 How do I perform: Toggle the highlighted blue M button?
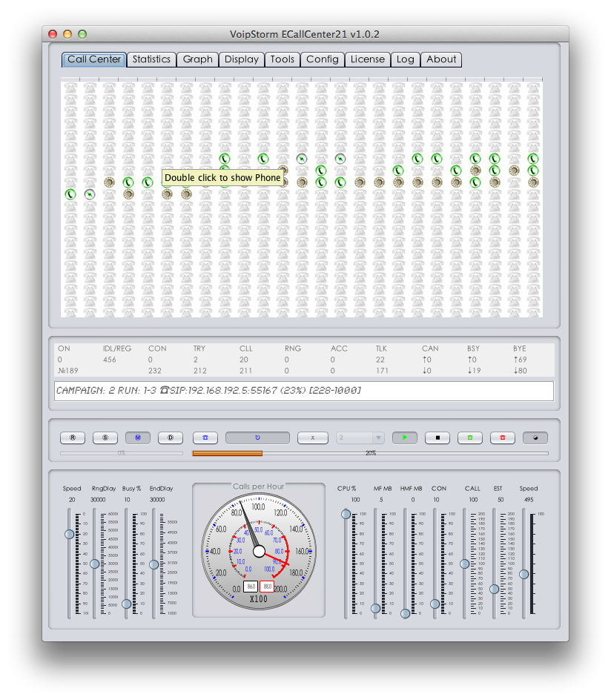138,437
